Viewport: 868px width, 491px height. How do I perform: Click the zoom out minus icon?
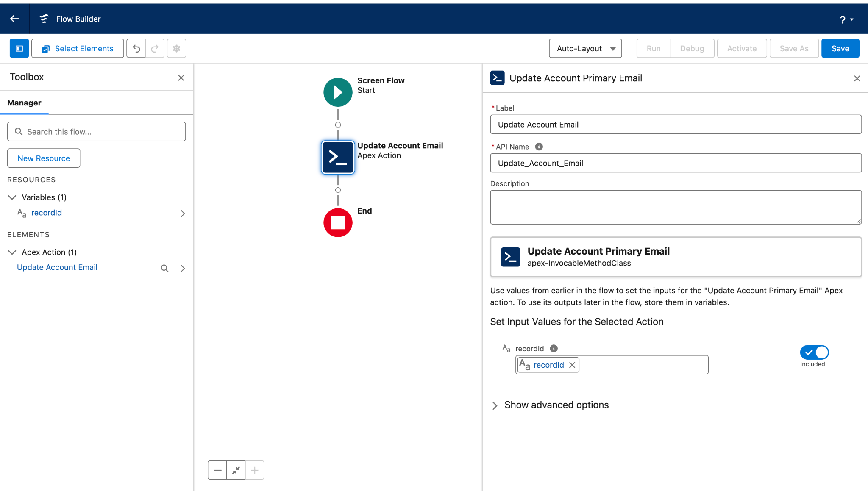coord(217,470)
